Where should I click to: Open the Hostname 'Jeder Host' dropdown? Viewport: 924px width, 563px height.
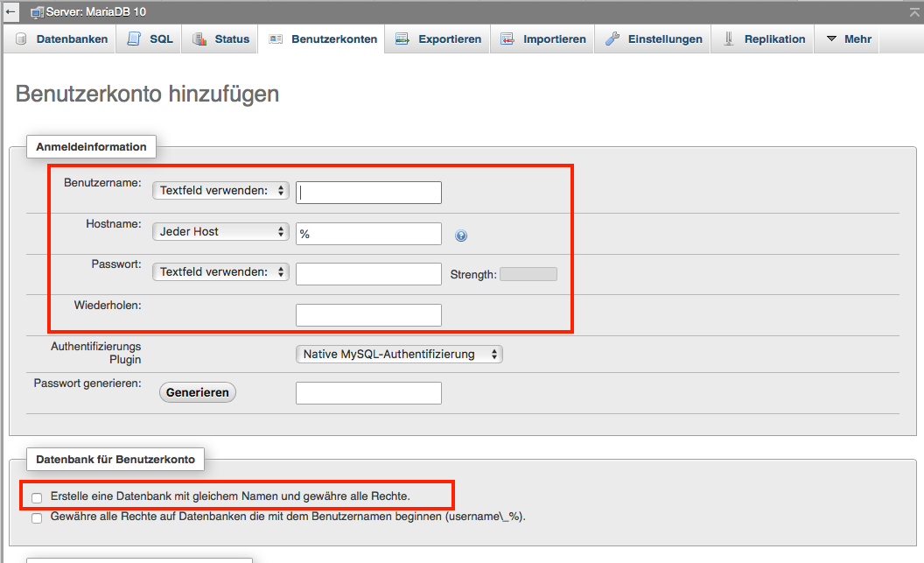(x=220, y=232)
